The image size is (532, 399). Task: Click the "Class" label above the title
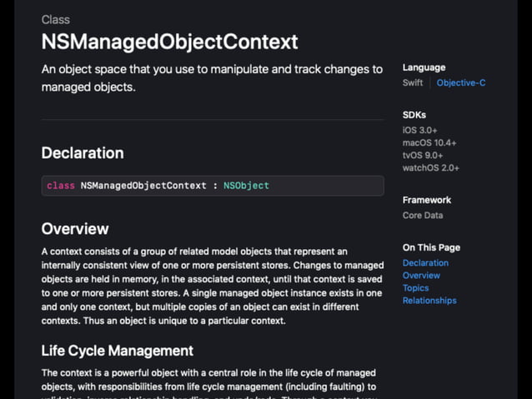click(56, 19)
